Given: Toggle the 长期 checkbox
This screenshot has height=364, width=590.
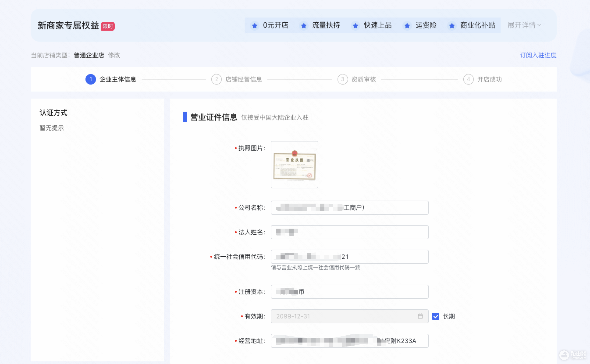Looking at the screenshot, I should click(x=435, y=316).
